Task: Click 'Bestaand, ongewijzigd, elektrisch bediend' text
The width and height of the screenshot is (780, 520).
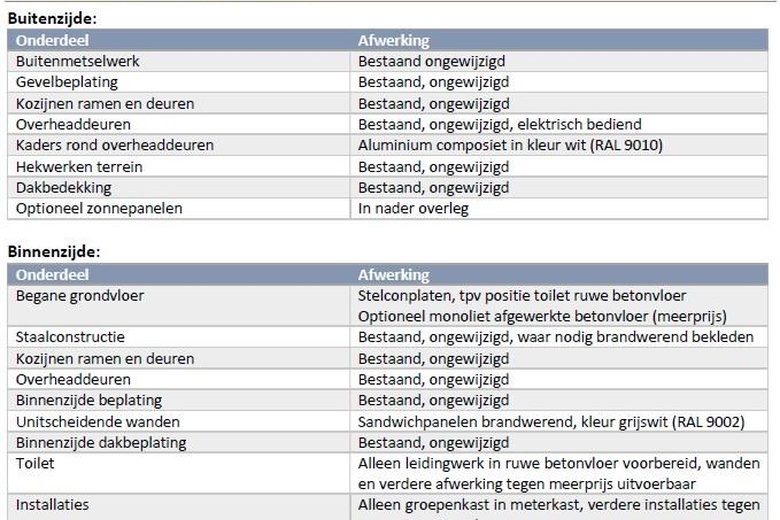Action: (499, 124)
